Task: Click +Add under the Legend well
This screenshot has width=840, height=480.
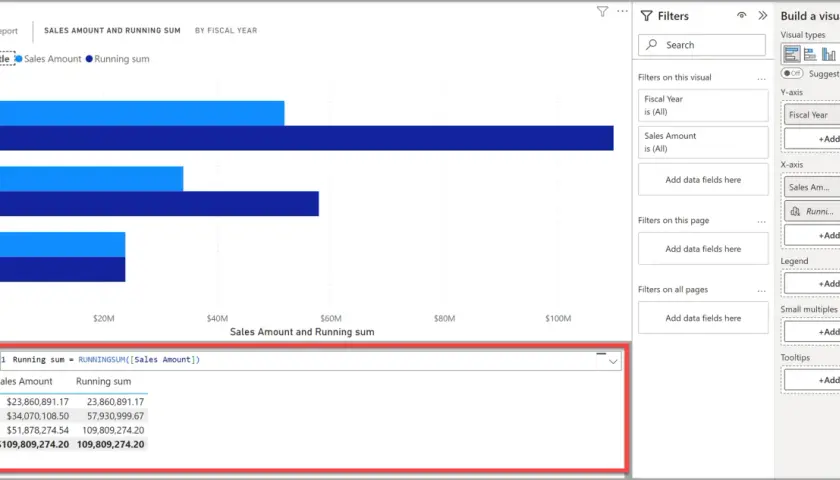Action: 812,283
